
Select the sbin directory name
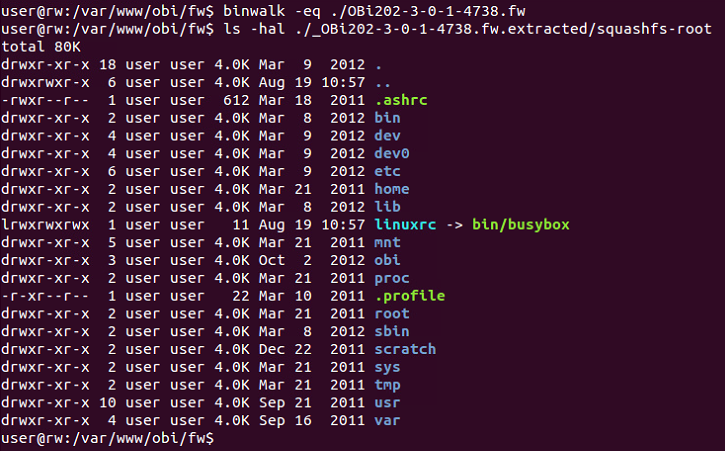(392, 331)
